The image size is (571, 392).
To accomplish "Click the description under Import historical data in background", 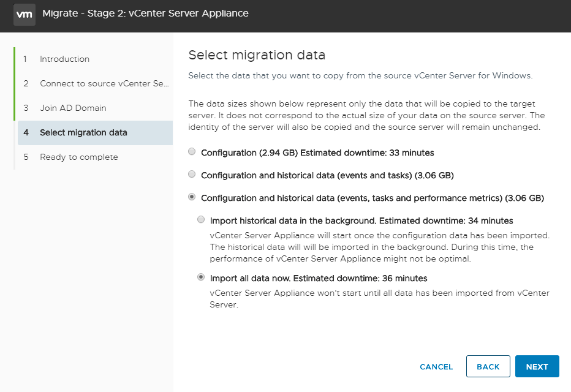I will click(379, 247).
